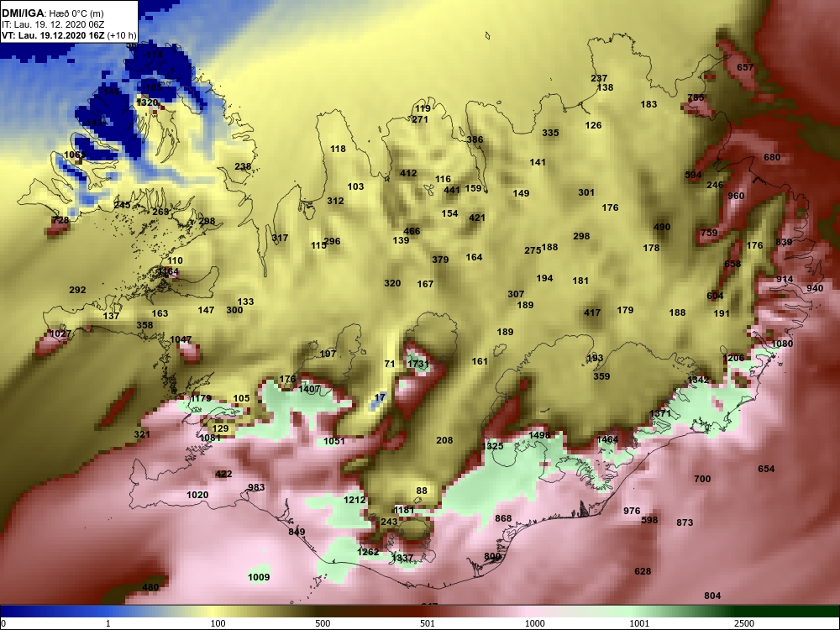Select the 1337 height value
The height and width of the screenshot is (630, 840).
point(402,558)
